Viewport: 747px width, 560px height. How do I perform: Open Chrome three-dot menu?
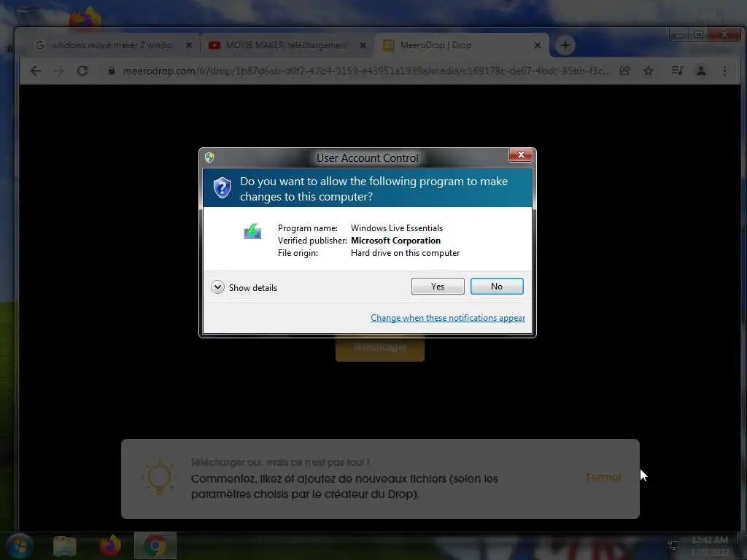pos(724,71)
